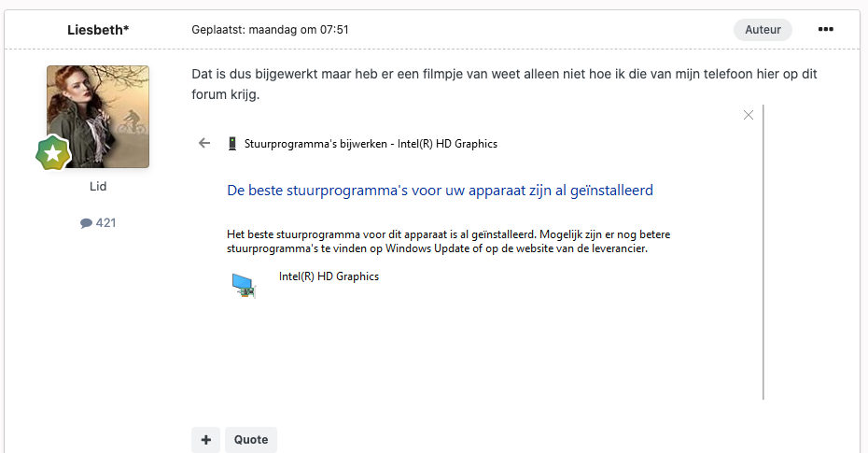Click the plus multiquote button

tap(206, 440)
